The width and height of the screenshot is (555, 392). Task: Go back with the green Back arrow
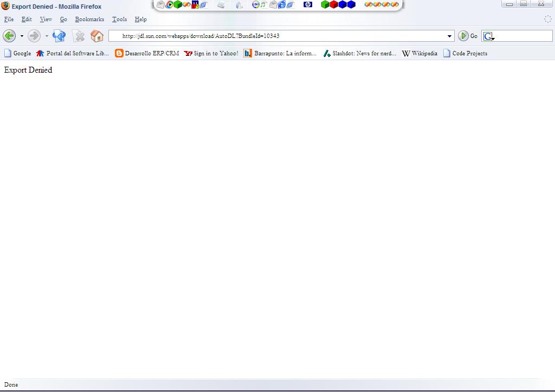click(9, 36)
